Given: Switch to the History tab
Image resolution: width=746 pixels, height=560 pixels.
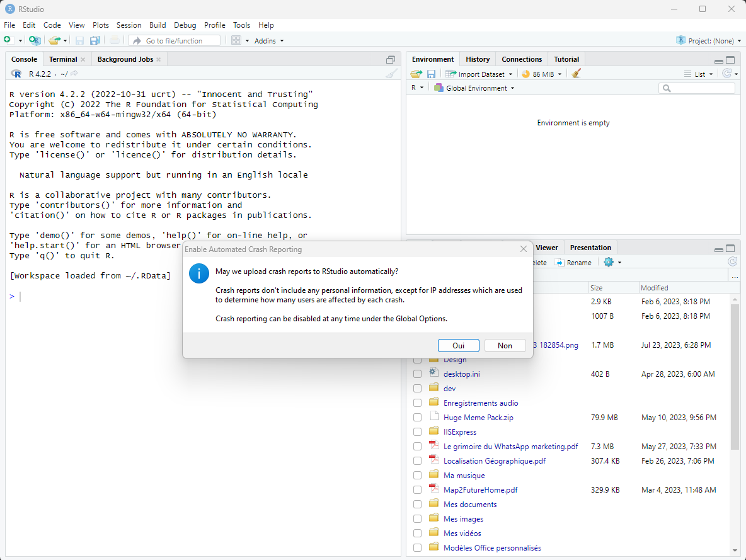Looking at the screenshot, I should pyautogui.click(x=478, y=59).
